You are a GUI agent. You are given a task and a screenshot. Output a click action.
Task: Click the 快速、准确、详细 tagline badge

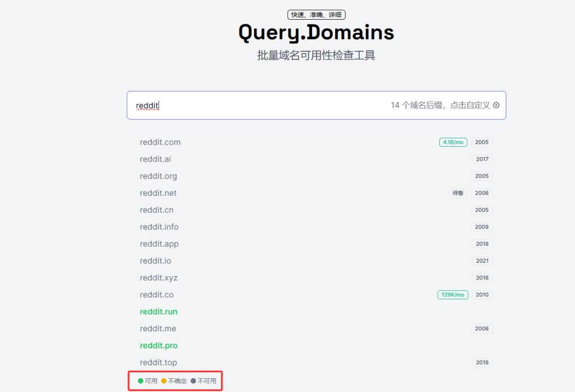pos(316,15)
